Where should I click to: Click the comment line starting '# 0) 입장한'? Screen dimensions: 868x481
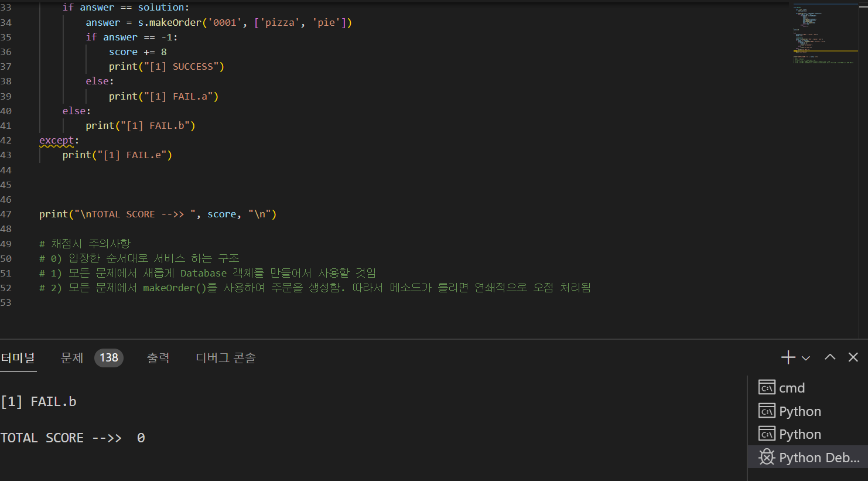tap(139, 258)
